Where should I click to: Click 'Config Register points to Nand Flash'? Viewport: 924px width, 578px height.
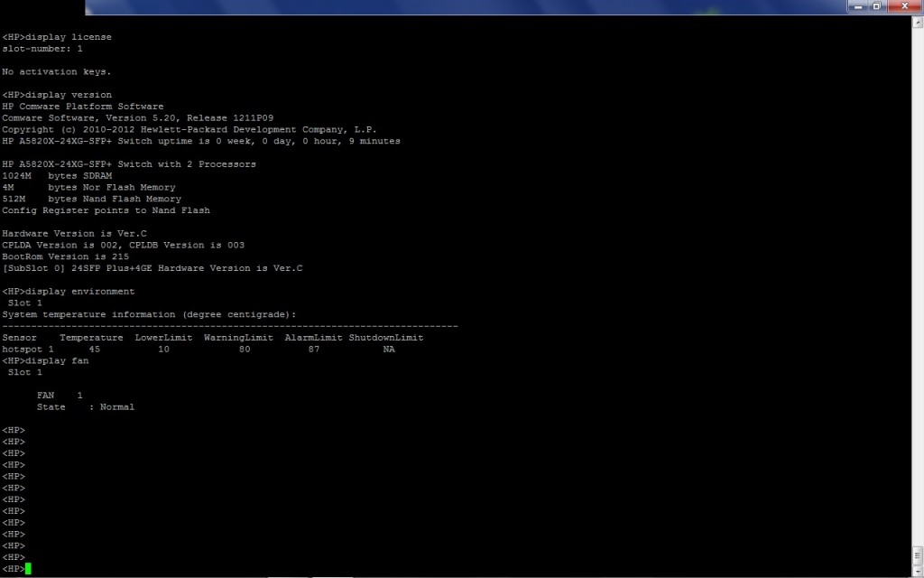[106, 210]
